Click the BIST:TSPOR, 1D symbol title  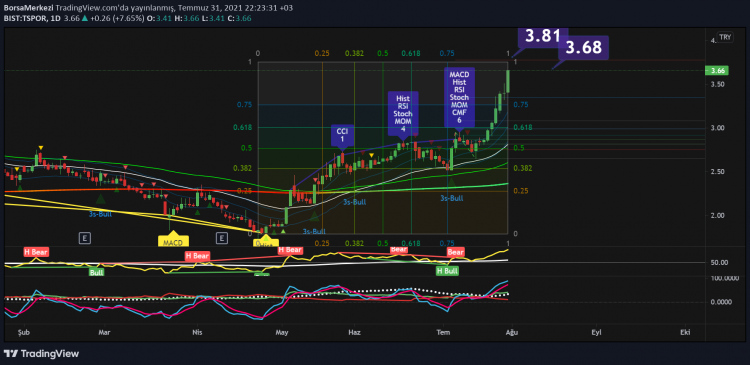(32, 18)
